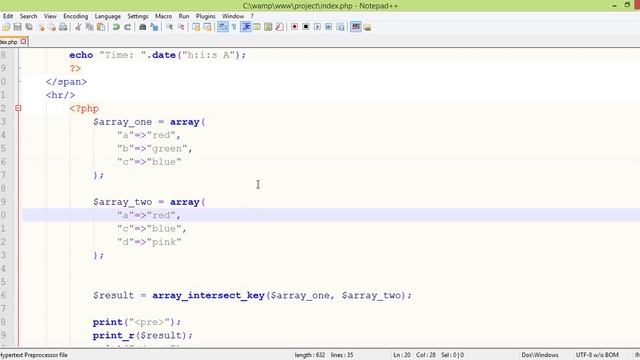Viewport: 640px width, 360px height.
Task: Toggle the Word Wrap button
Action: 222,27
